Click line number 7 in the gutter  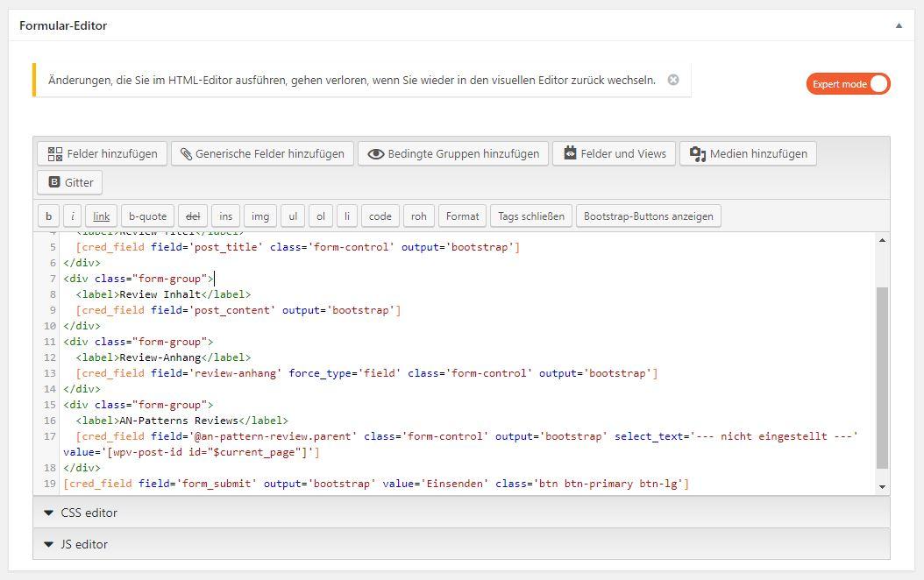click(53, 279)
